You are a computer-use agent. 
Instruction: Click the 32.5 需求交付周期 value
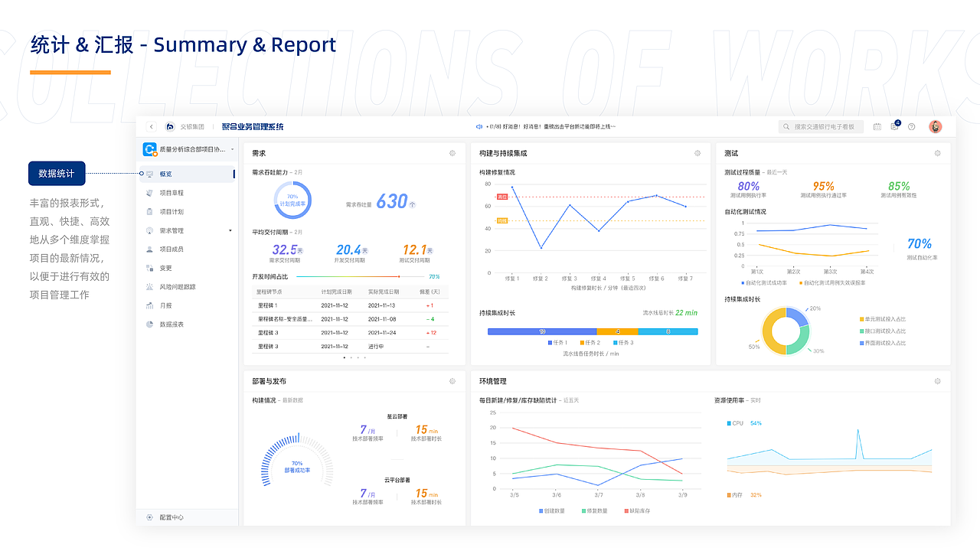click(285, 249)
